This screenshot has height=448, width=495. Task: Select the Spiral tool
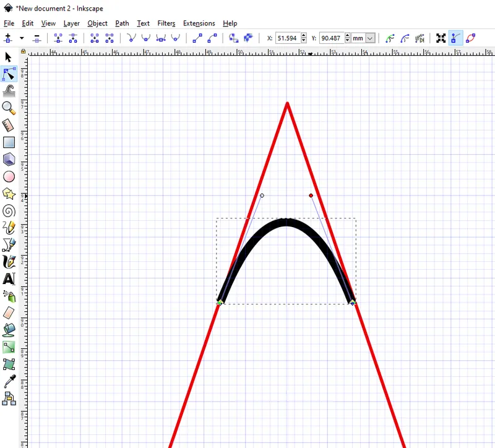[8, 211]
